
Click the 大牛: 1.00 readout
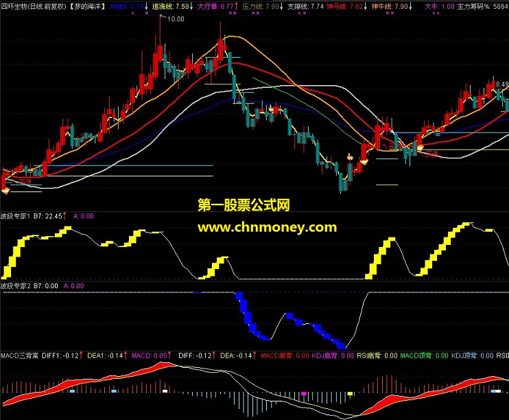(440, 6)
